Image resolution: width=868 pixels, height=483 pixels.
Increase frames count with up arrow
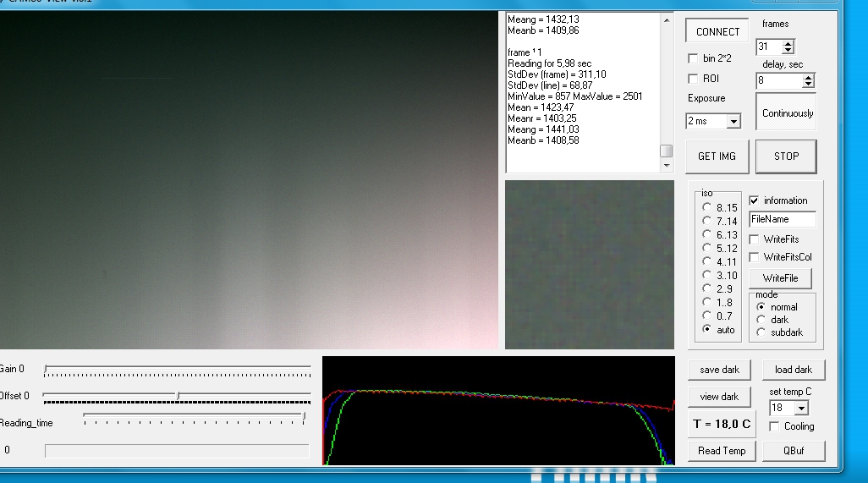coord(788,44)
